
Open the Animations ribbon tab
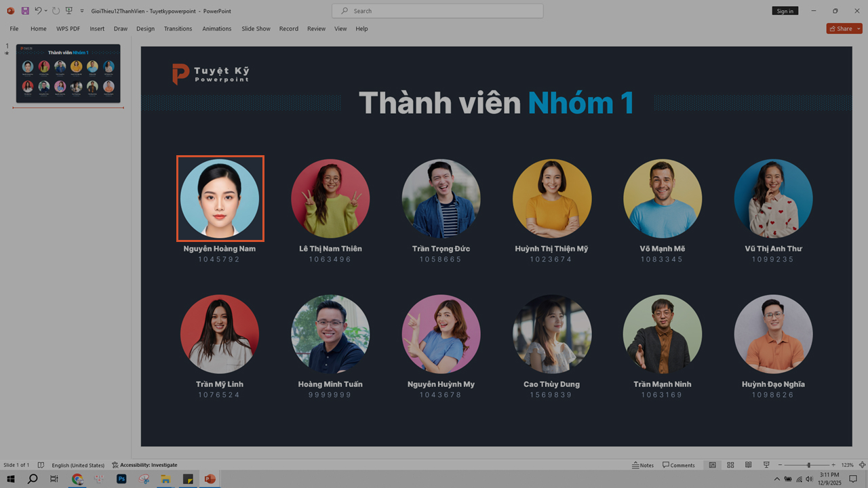[217, 28]
